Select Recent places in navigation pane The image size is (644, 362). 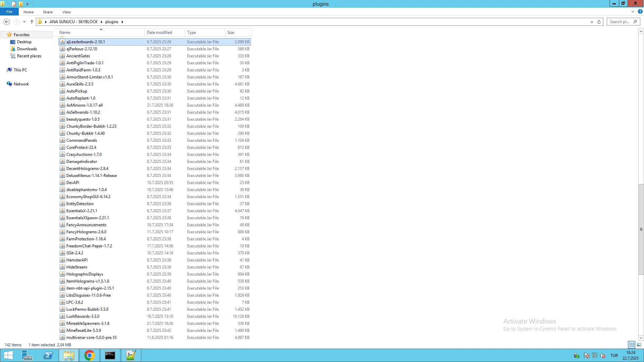(x=29, y=56)
